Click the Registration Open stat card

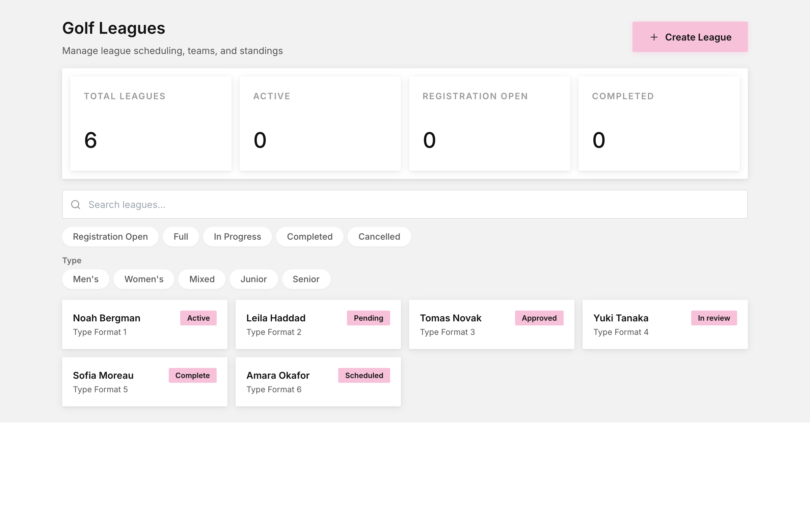(490, 124)
